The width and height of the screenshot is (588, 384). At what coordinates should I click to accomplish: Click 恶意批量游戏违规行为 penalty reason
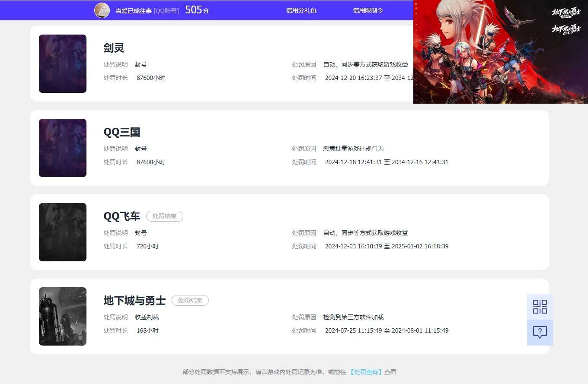pos(353,149)
